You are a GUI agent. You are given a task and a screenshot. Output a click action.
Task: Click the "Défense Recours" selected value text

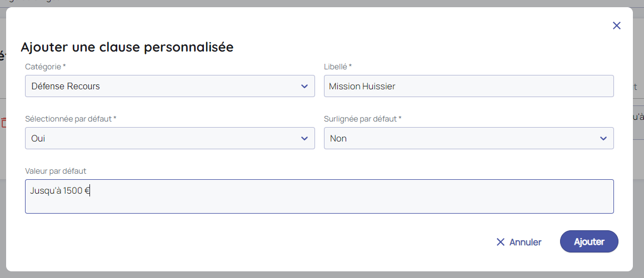pos(66,86)
